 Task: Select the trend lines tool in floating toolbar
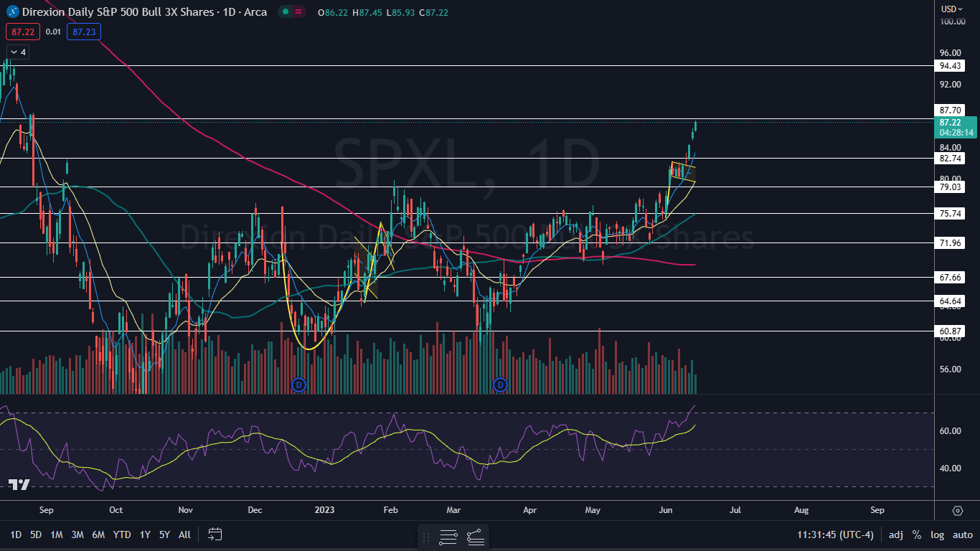click(474, 537)
